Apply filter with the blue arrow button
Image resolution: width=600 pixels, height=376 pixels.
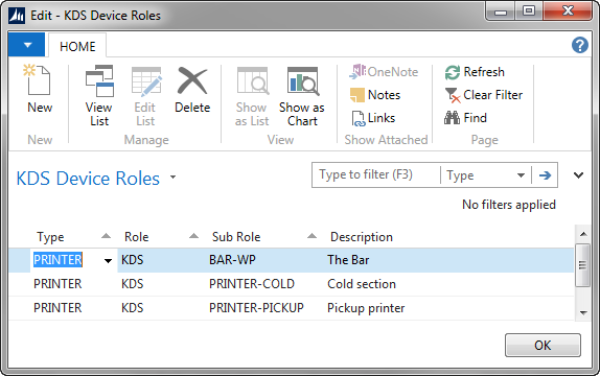(545, 175)
